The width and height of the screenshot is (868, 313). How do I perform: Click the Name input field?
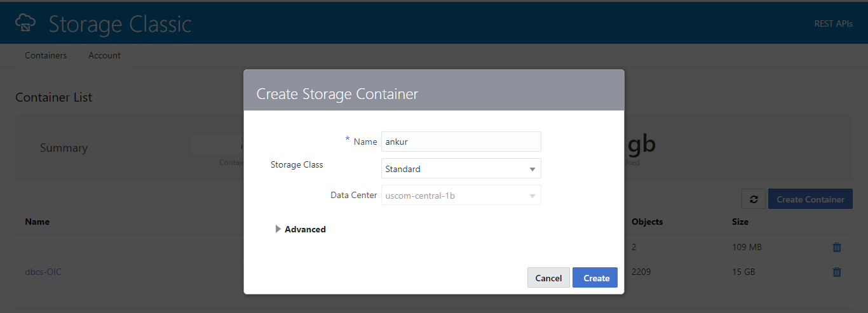coord(461,142)
